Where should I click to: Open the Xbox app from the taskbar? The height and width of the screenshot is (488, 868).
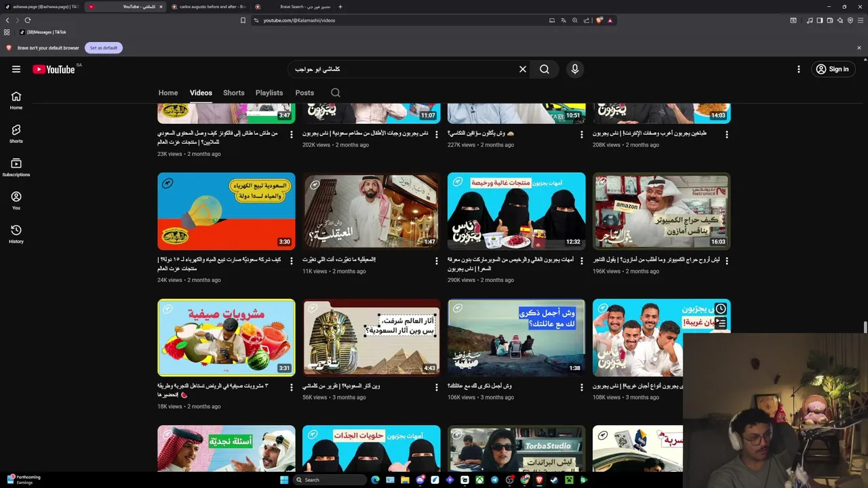tap(479, 480)
